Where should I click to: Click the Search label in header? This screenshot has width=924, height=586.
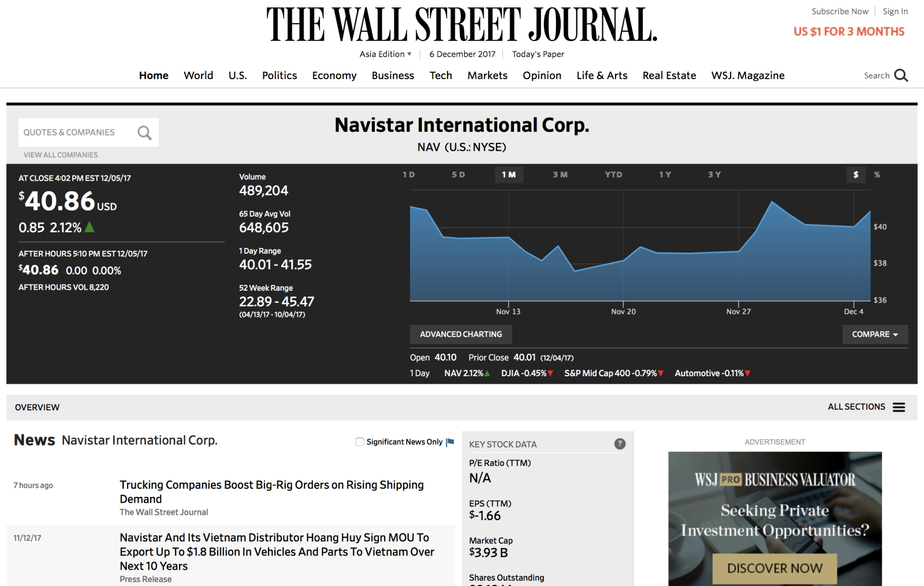pos(877,76)
